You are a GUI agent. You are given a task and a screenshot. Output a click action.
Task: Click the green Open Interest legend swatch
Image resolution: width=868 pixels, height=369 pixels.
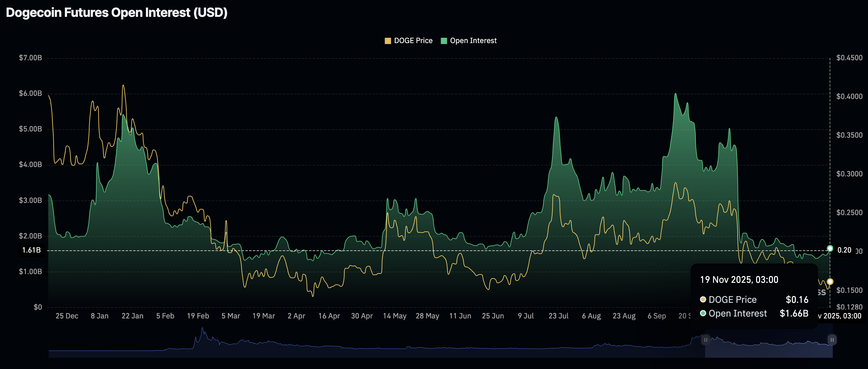(444, 41)
